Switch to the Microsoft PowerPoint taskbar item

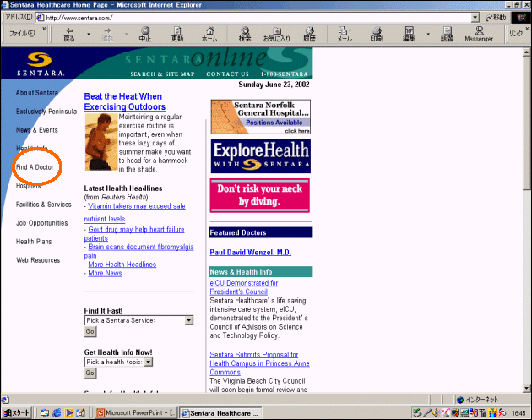[x=135, y=412]
